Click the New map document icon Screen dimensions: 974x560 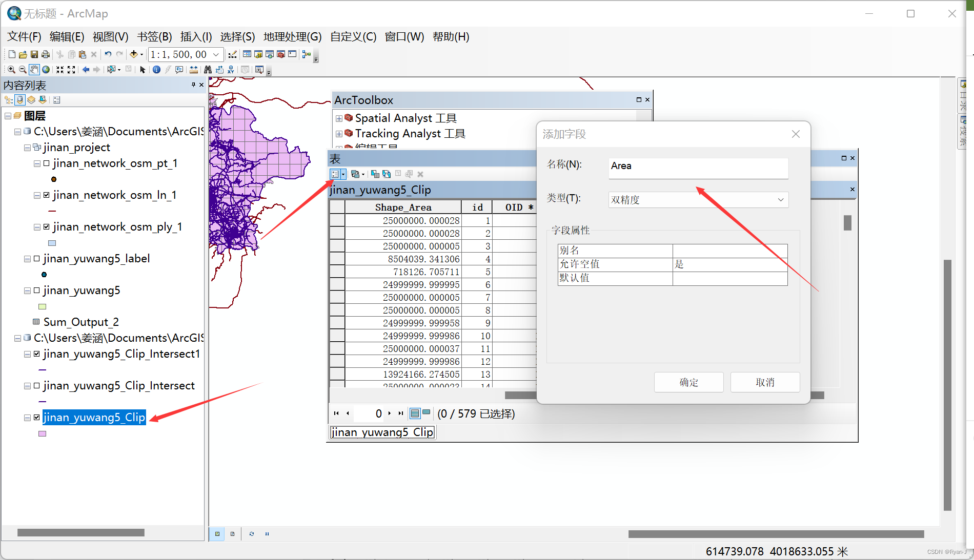(x=12, y=54)
